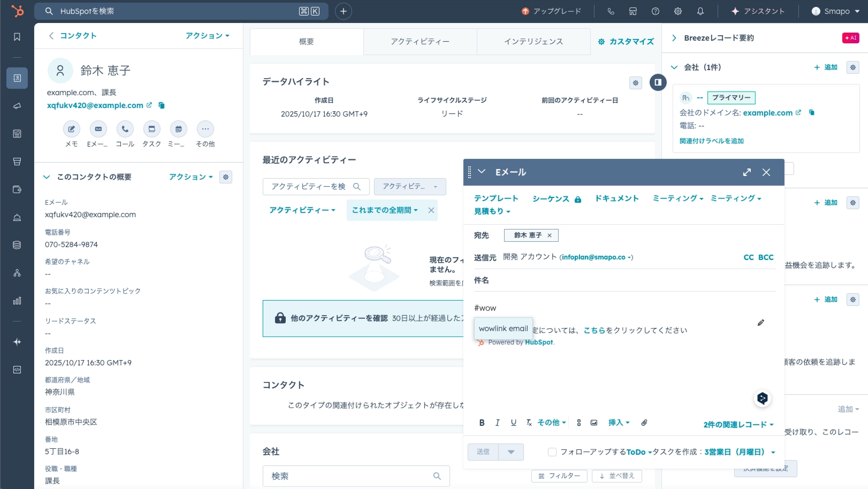The width and height of the screenshot is (868, 489).
Task: Click the underline formatting button
Action: tap(514, 423)
